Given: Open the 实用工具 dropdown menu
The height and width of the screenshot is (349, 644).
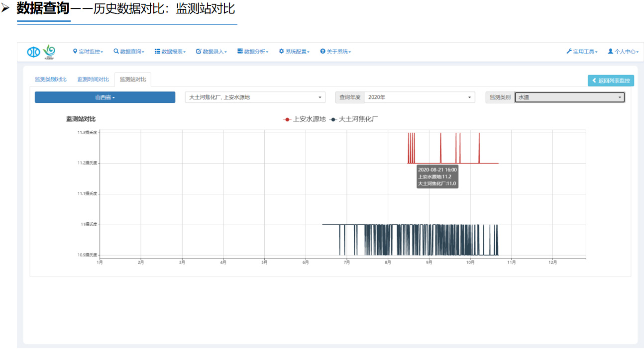Looking at the screenshot, I should tap(582, 52).
